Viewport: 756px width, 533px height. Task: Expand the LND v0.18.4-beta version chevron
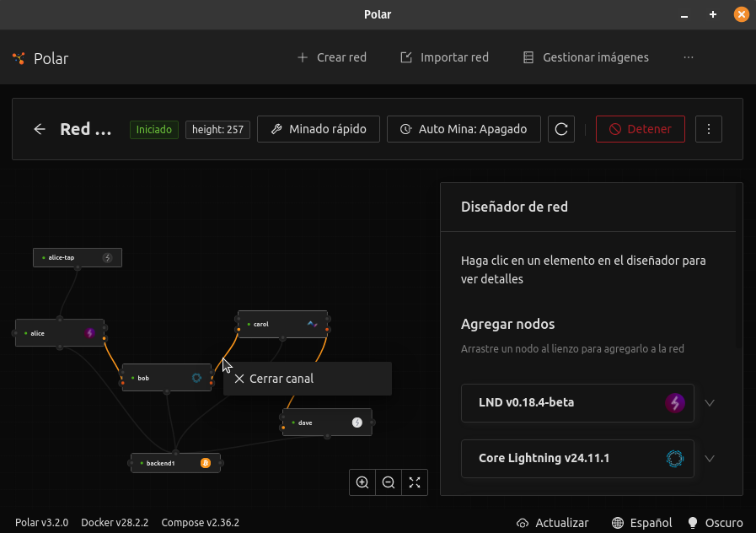click(x=710, y=403)
